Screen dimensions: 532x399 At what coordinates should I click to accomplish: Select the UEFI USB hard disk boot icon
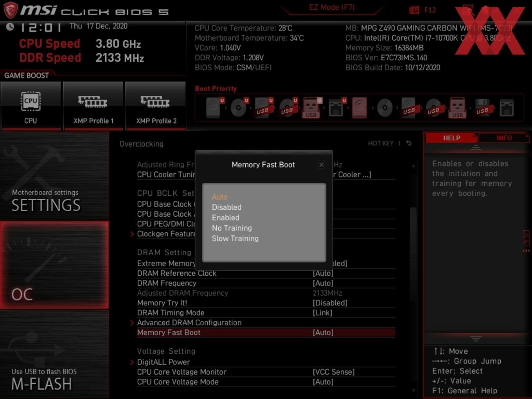263,108
